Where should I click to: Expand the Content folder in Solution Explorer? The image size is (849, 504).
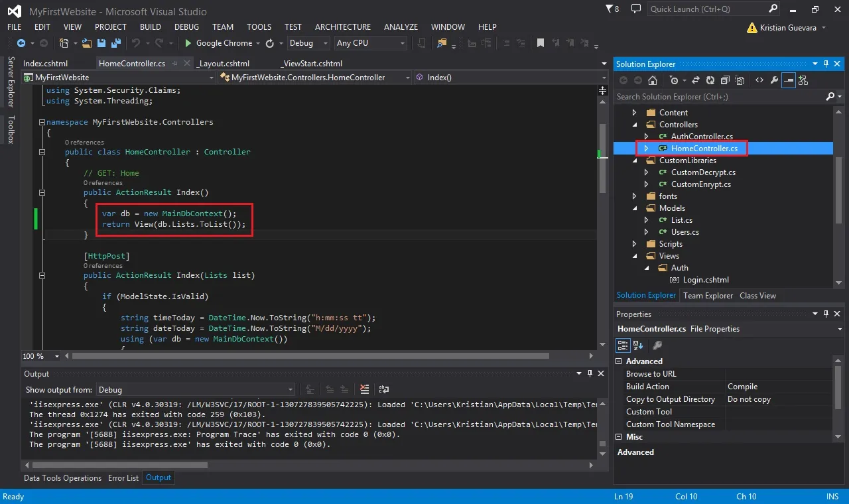click(634, 113)
